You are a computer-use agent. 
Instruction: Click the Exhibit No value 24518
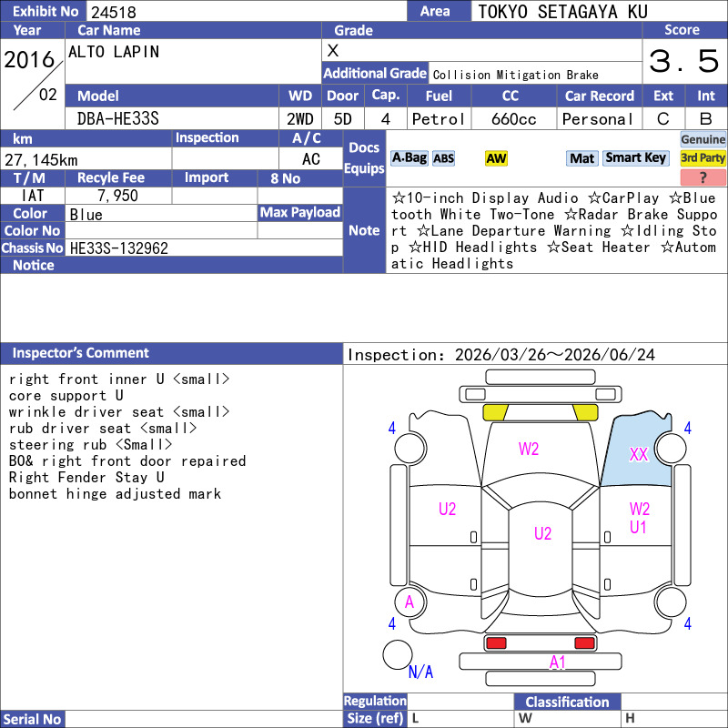(114, 12)
